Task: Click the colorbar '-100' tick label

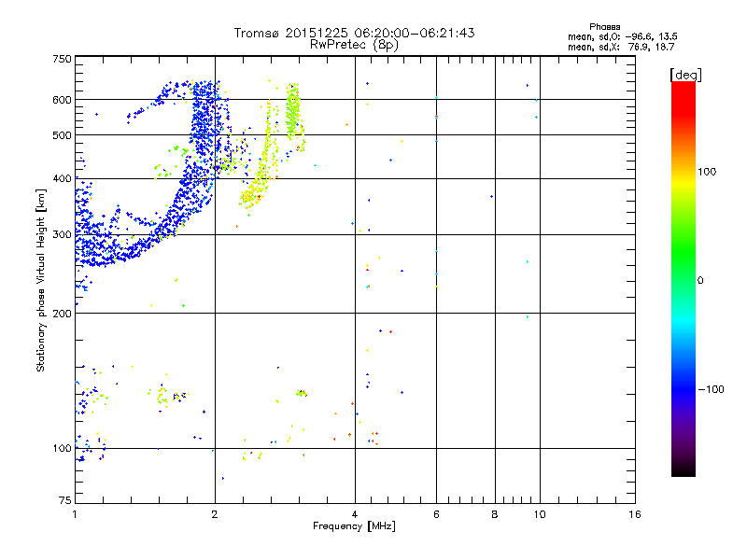Action: click(711, 389)
